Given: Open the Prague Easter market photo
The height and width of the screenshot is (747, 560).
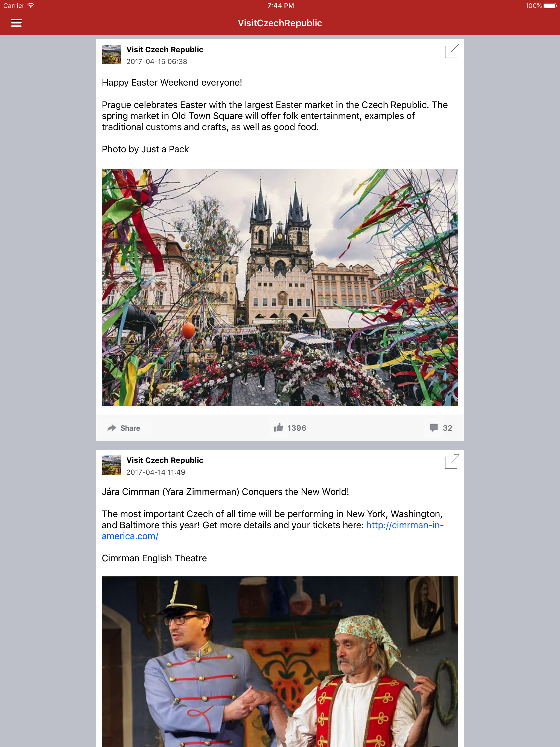Looking at the screenshot, I should coord(280,287).
